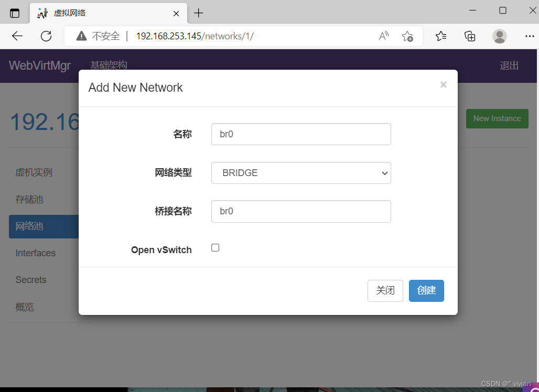Viewport: 539px width, 392px height.
Task: Click the 创建 button
Action: pos(426,291)
